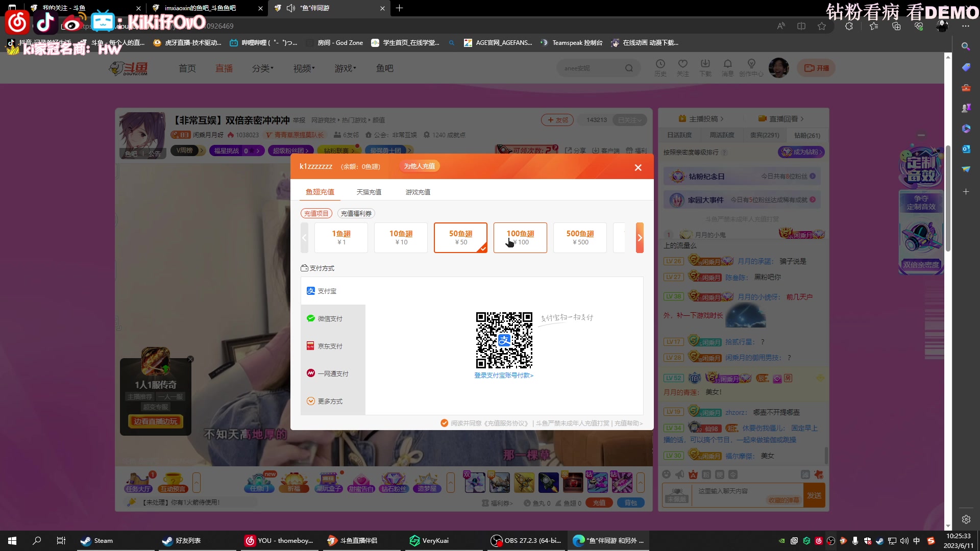Open 钻石粉丝 gift icon
This screenshot has height=551, width=980.
[394, 482]
